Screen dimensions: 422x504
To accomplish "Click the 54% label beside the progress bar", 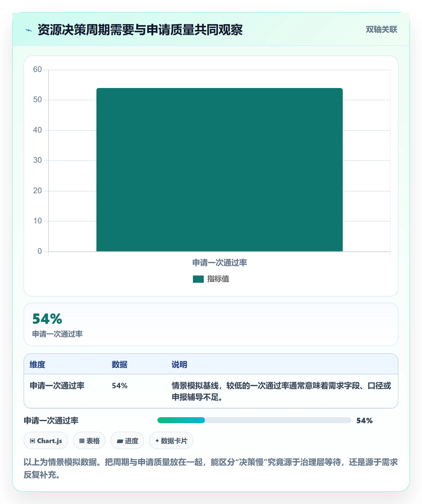I will tap(365, 421).
